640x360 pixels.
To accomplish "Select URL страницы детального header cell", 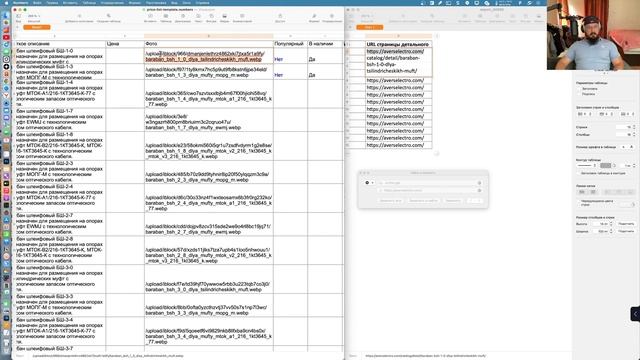I will [398, 44].
